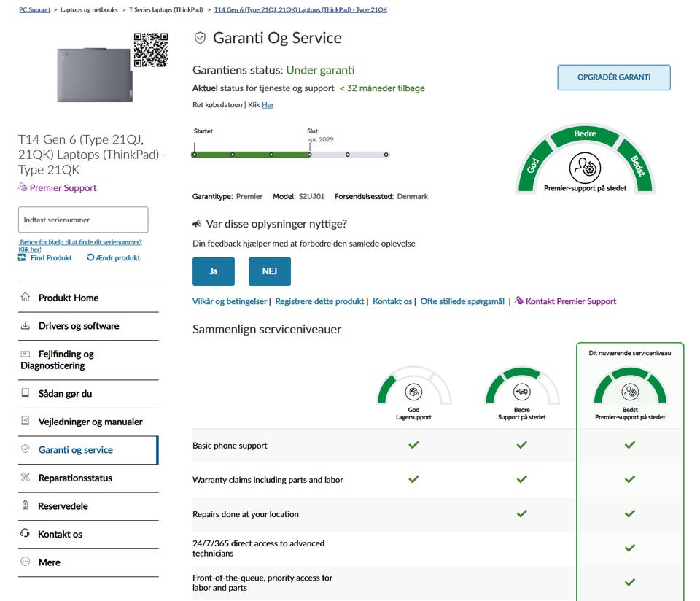Click the Bedre segment of large gauge

tap(585, 134)
